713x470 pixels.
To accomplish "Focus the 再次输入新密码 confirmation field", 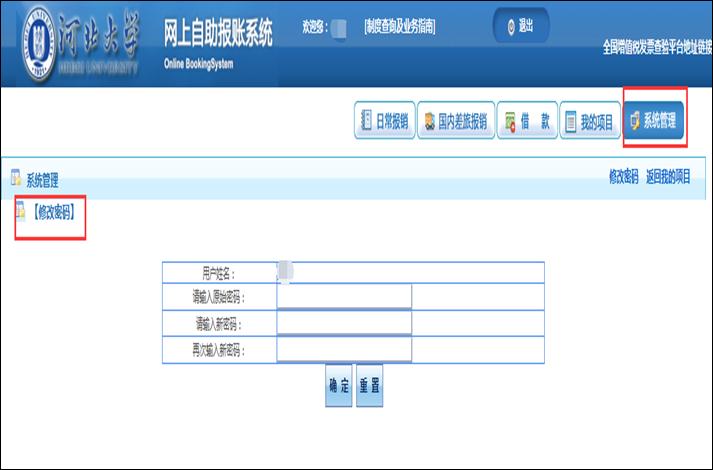I will 344,350.
